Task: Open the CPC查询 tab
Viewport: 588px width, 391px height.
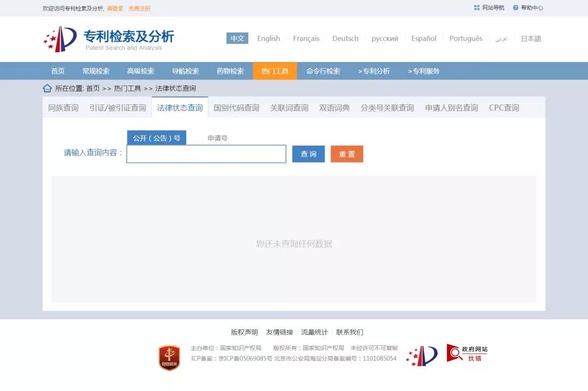Action: point(504,108)
